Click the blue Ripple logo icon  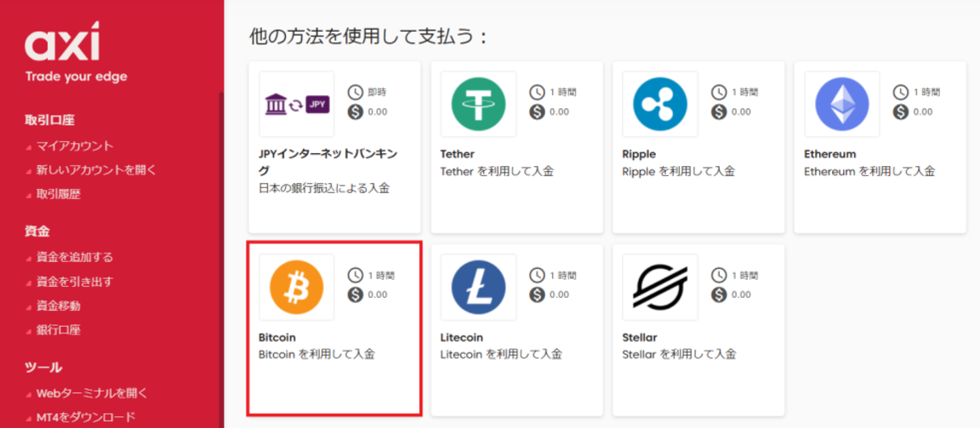(659, 105)
